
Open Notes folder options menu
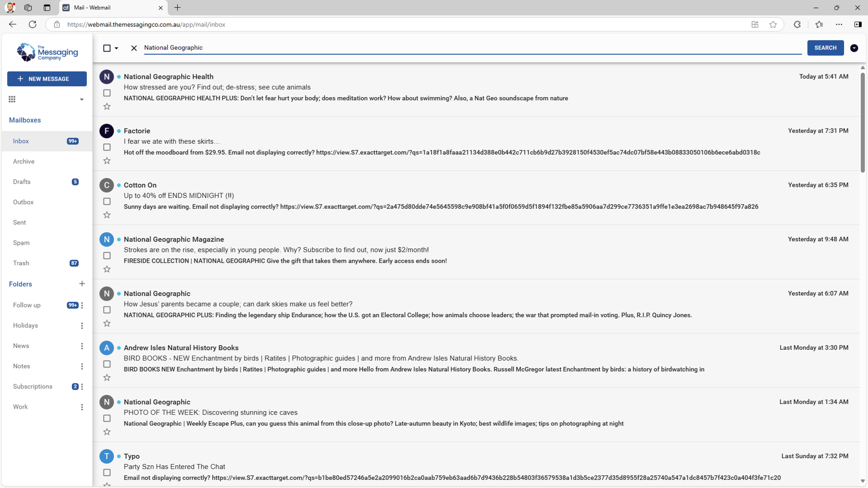[x=82, y=366]
